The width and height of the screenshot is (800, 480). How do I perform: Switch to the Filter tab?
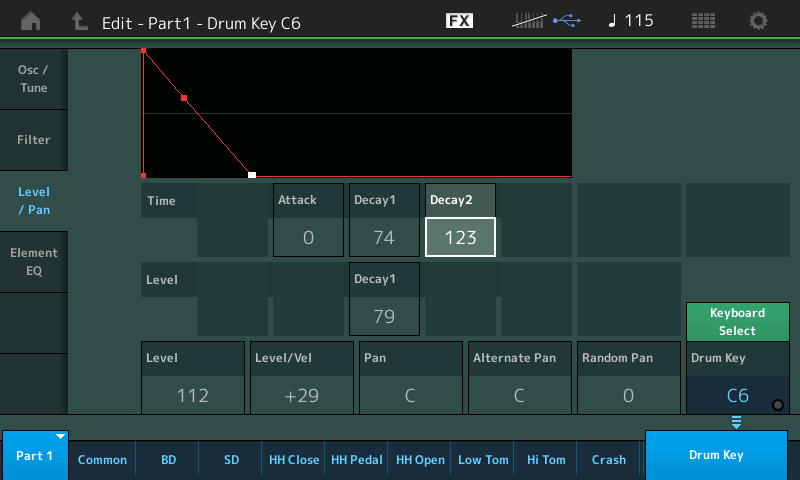click(33, 140)
